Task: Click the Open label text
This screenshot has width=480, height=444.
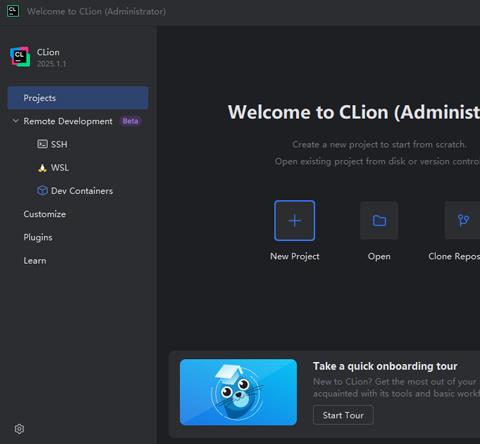Action: pos(379,256)
